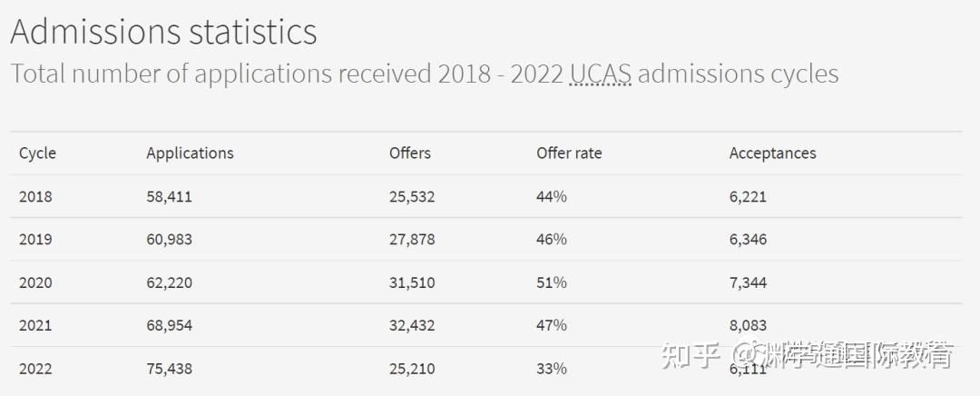Image resolution: width=980 pixels, height=396 pixels.
Task: Select the 6,221 acceptances value
Action: click(748, 196)
